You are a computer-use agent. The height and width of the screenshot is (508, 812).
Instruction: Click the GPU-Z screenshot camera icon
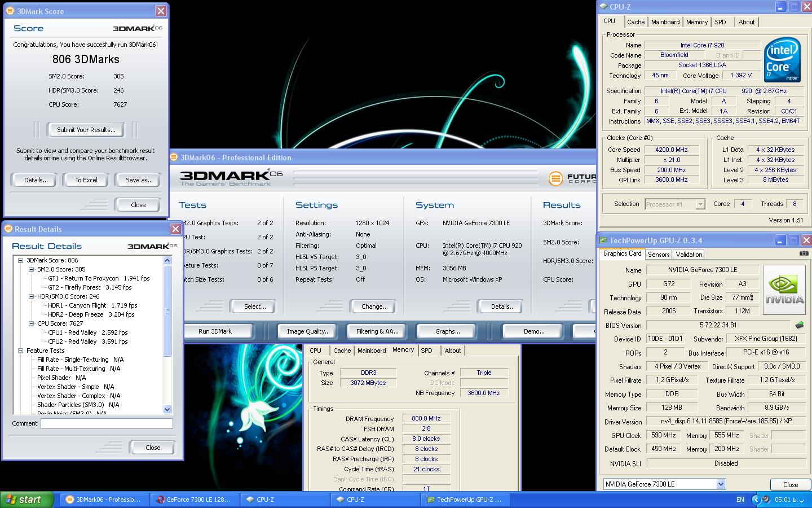804,253
